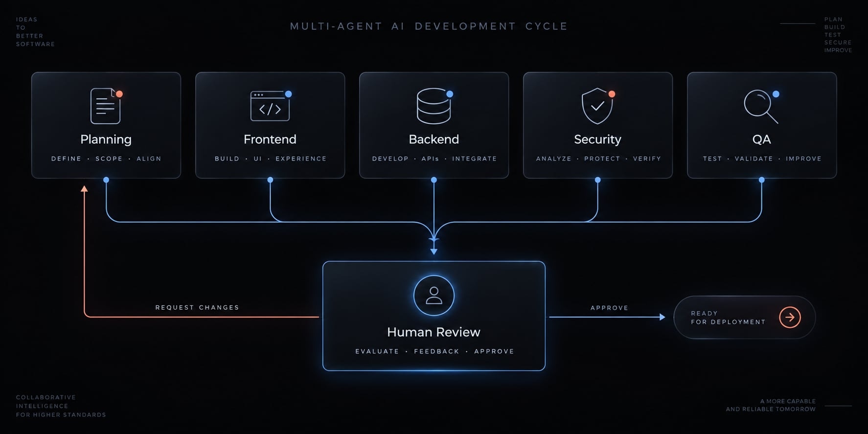The width and height of the screenshot is (868, 434).
Task: Click the word APIs in the Backend card
Action: coord(430,159)
